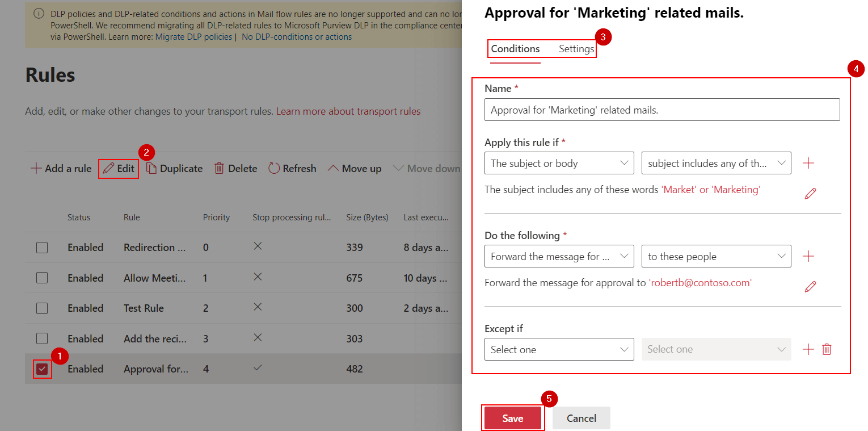This screenshot has height=431, width=868.
Task: Open Except if 'Select one' dropdown
Action: (x=559, y=350)
